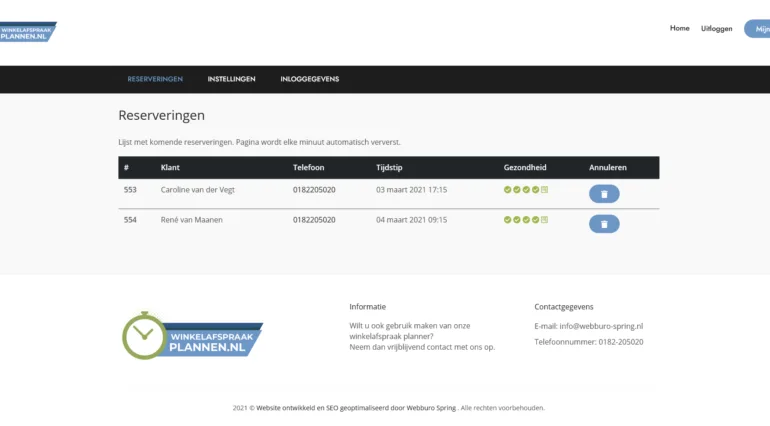Switch to the Instellingen tab
The width and height of the screenshot is (770, 426).
[231, 79]
